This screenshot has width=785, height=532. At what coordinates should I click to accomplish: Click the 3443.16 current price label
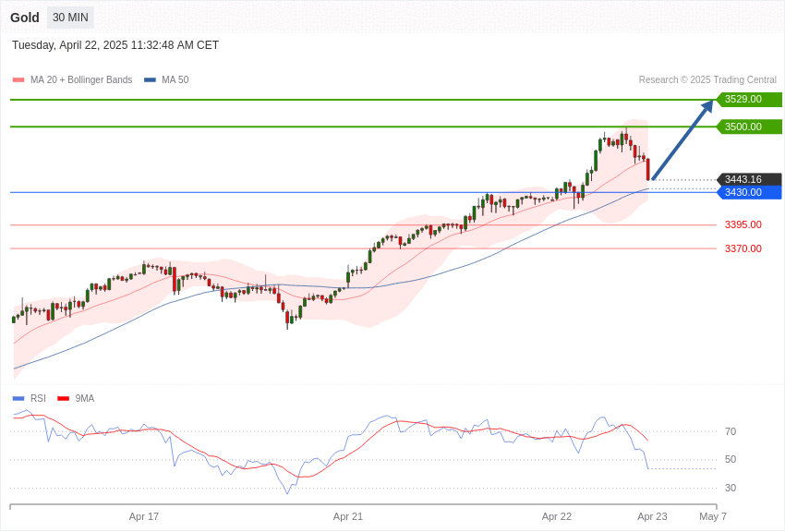[x=750, y=179]
